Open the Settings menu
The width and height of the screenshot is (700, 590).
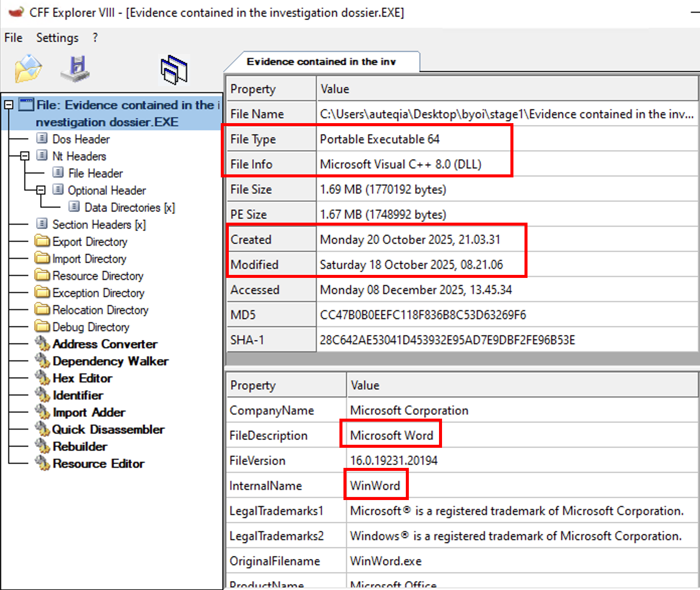57,38
